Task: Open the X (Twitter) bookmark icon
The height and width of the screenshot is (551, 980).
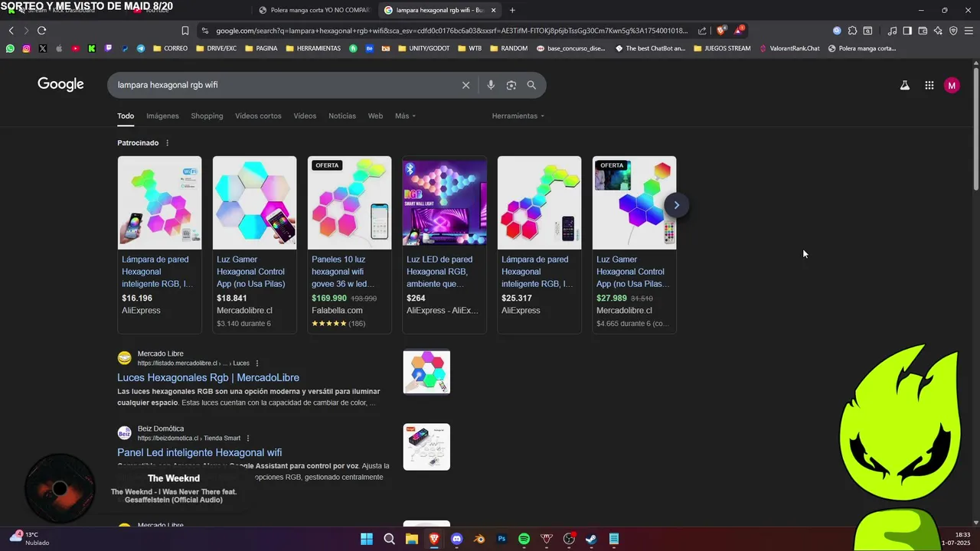Action: pyautogui.click(x=42, y=48)
